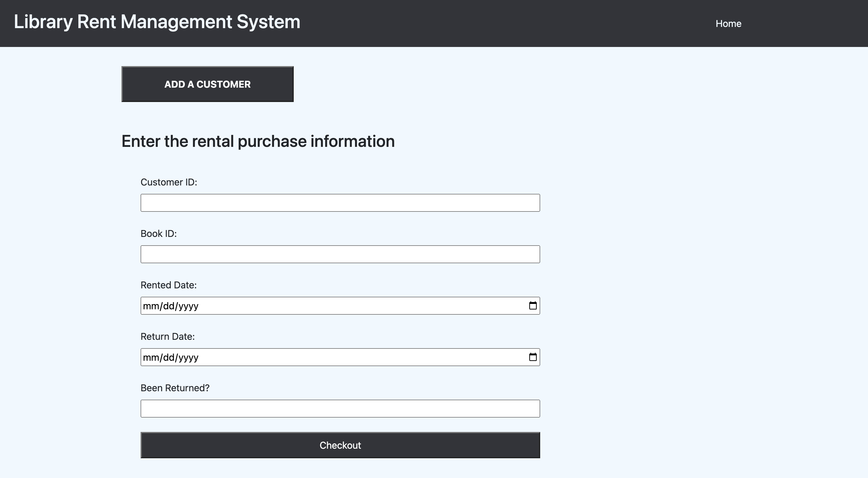Image resolution: width=868 pixels, height=478 pixels.
Task: Open the Home navigation link
Action: point(728,23)
